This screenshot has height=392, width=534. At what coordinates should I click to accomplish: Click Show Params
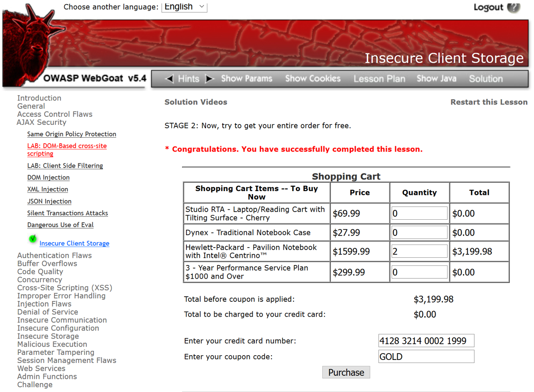point(247,79)
